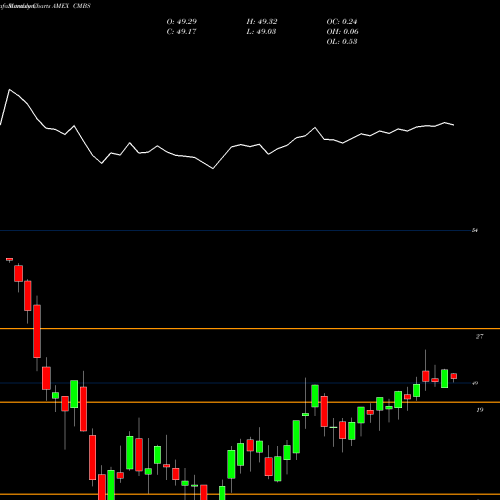
Task: Click the OC: 0.24 value
Action: (342, 22)
